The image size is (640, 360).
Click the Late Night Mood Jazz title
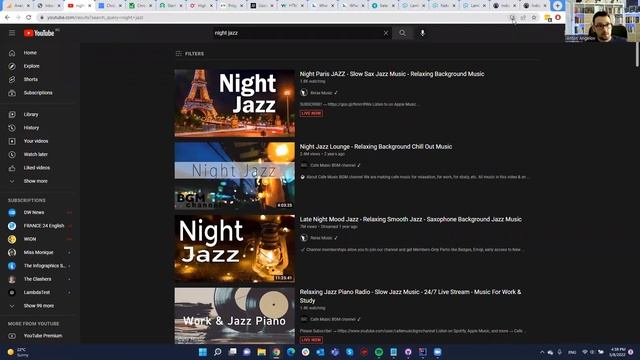(x=411, y=219)
